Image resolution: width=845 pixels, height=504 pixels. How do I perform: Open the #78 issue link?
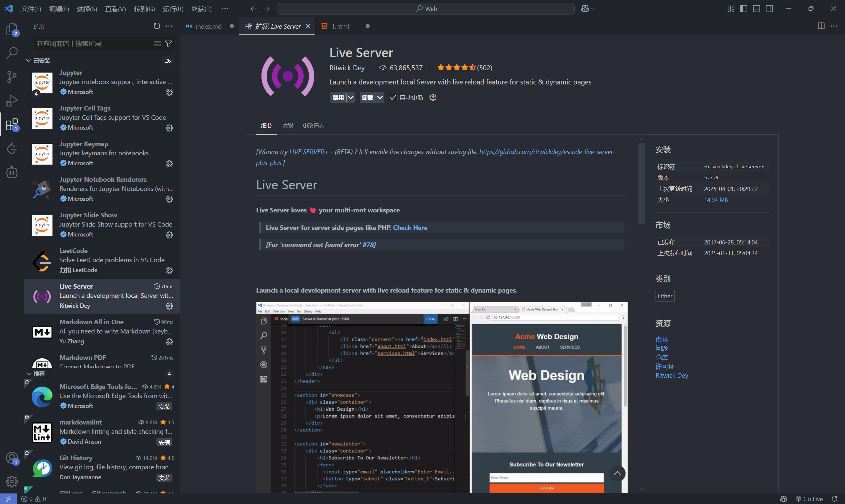368,245
